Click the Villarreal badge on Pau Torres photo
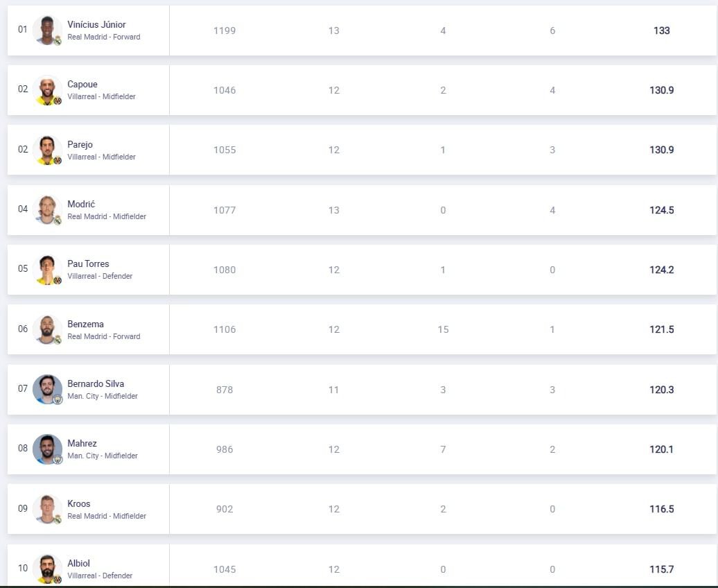718x588 pixels. click(58, 280)
